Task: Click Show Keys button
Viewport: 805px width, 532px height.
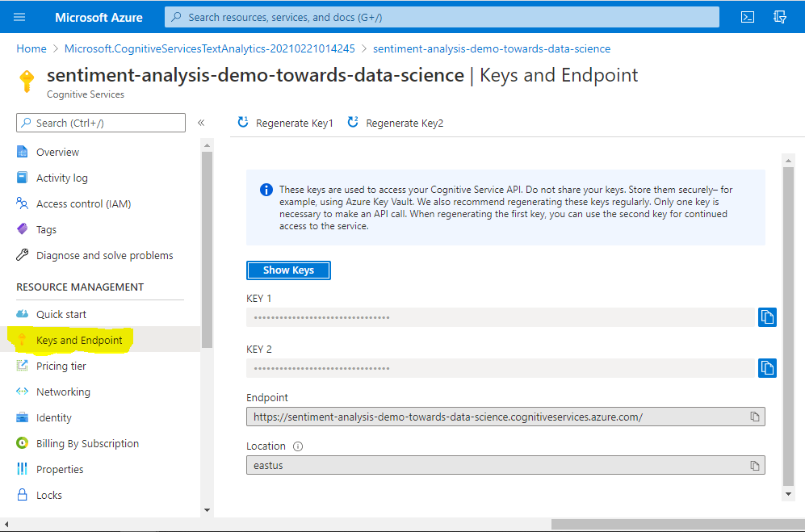Action: pos(288,270)
